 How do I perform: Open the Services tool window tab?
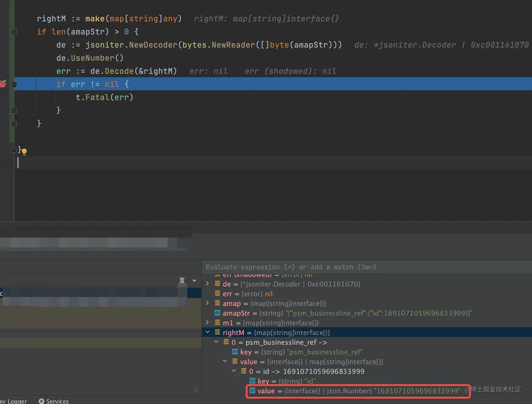53,401
